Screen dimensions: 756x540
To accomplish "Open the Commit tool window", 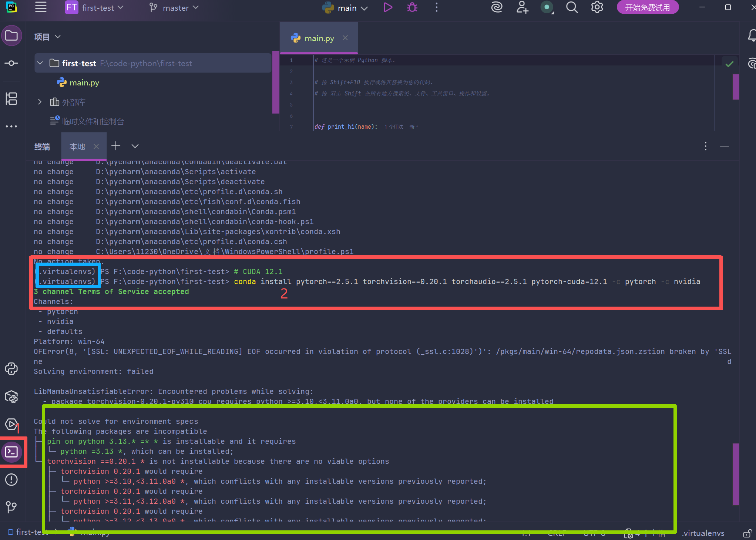I will [x=11, y=63].
